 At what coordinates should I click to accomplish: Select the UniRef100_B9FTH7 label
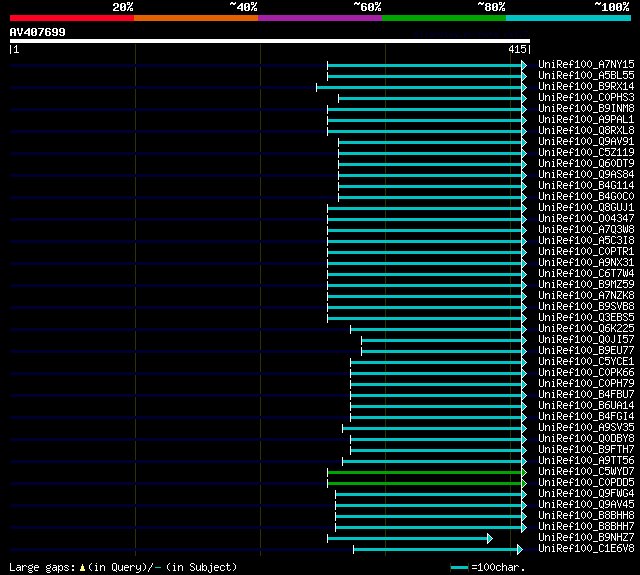(x=586, y=450)
